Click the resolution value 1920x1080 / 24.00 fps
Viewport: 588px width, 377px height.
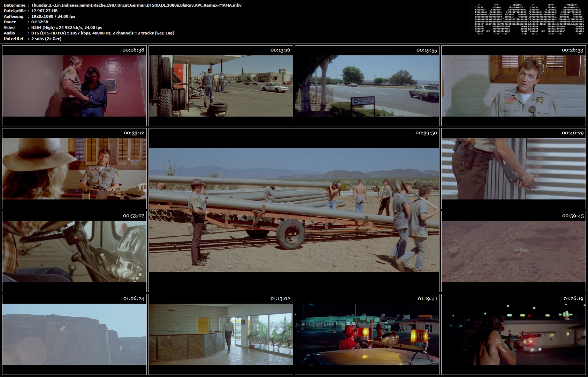(53, 16)
